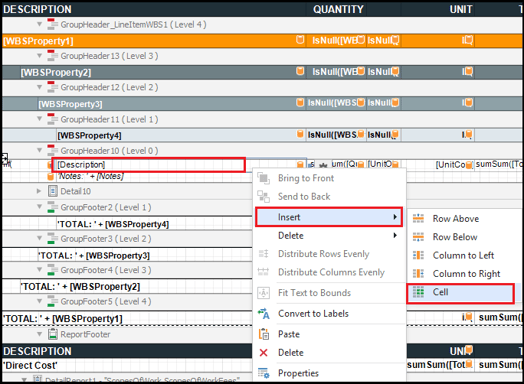Click the Cell insert icon in submenu
This screenshot has width=524, height=384.
tap(418, 292)
